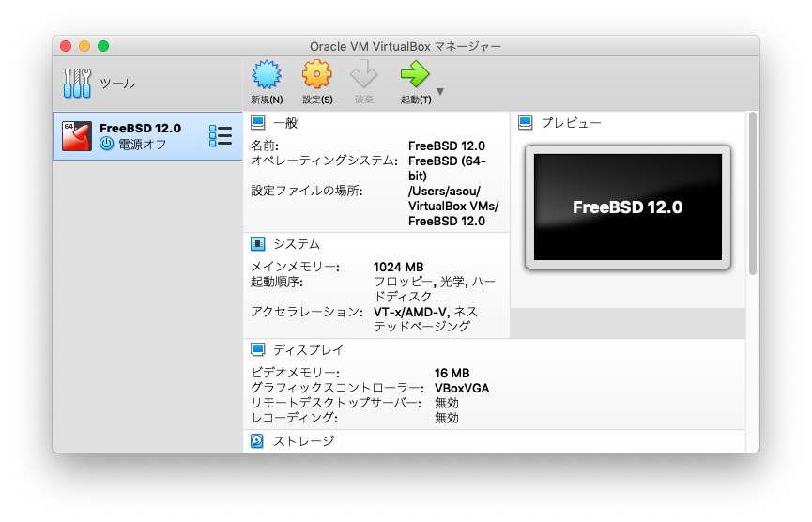Click the ストレージ disk icon

pos(258,440)
